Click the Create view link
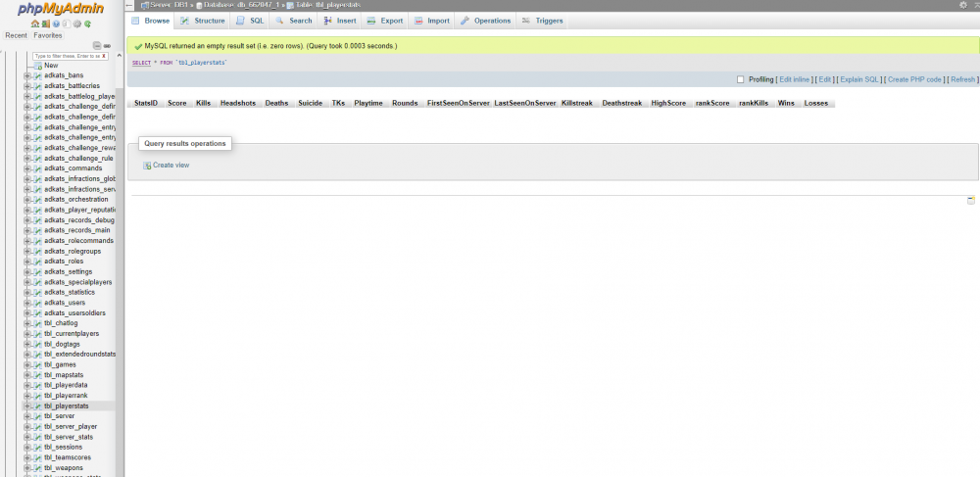This screenshot has width=980, height=477. (x=171, y=166)
